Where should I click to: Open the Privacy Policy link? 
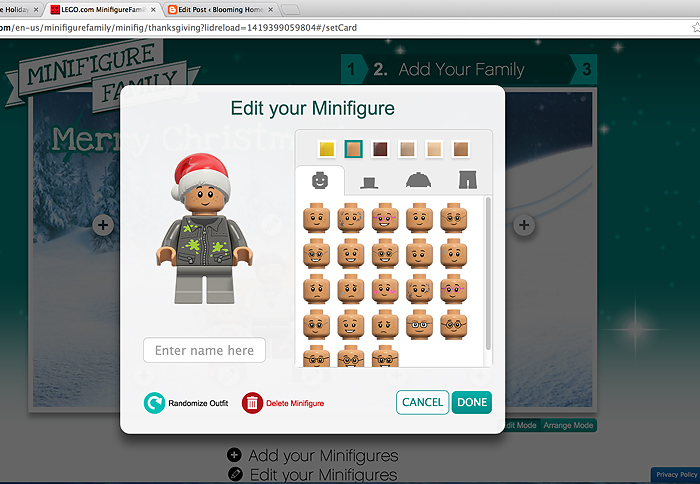[676, 475]
